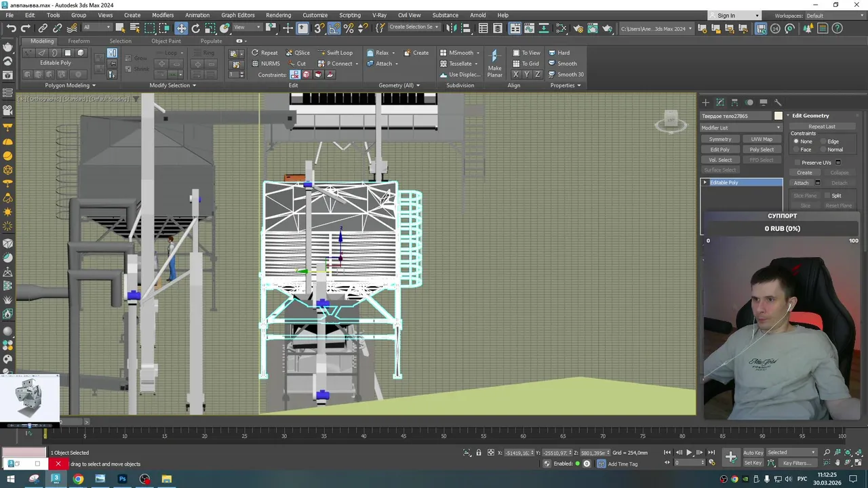The width and height of the screenshot is (868, 488).
Task: Switch to the Hierarchy panel icon
Action: tap(734, 102)
